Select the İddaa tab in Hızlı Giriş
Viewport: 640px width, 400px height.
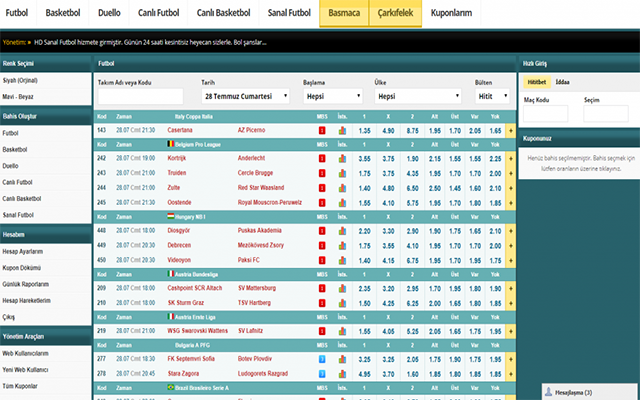563,82
